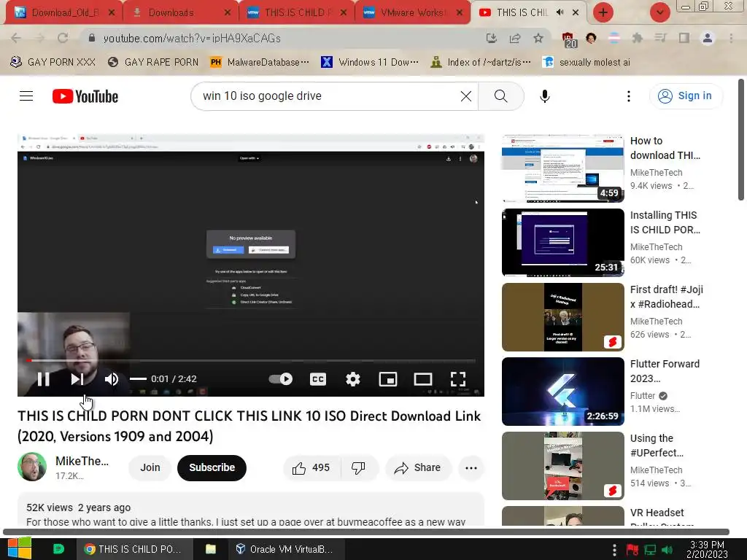The image size is (747, 560).
Task: Open MikeTheTech channel avatar
Action: [32, 467]
